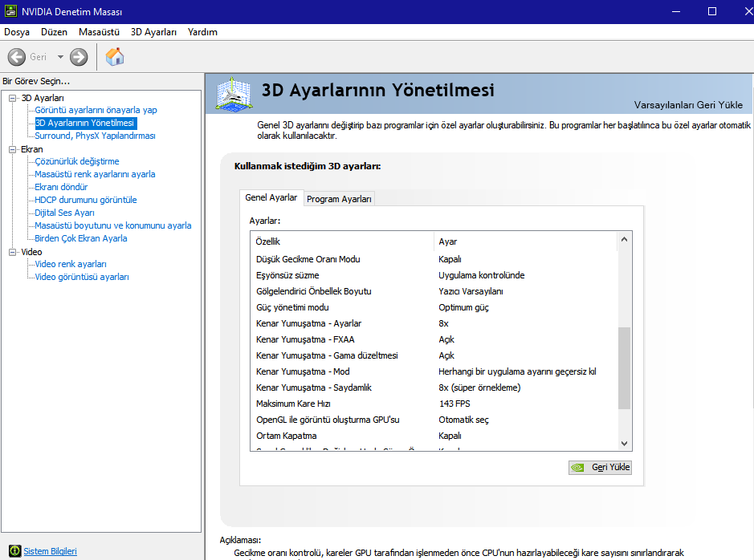Open HDCP durumunu görüntüle

tap(86, 200)
